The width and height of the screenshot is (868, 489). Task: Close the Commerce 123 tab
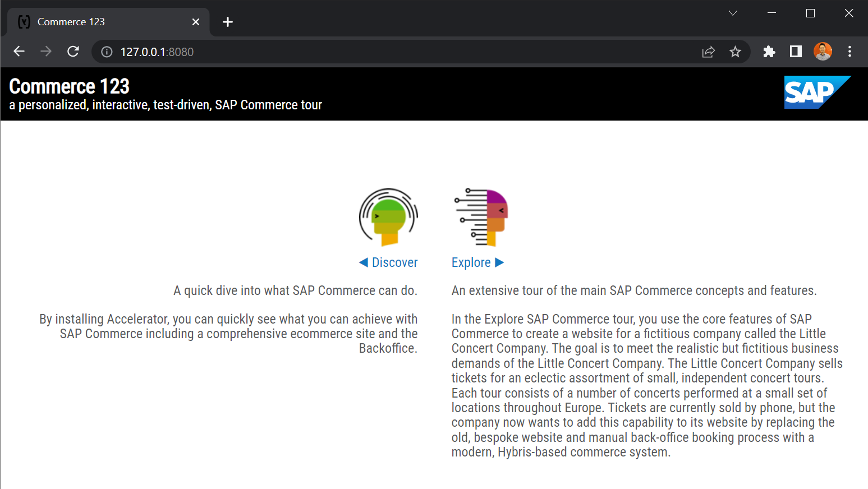(x=196, y=22)
